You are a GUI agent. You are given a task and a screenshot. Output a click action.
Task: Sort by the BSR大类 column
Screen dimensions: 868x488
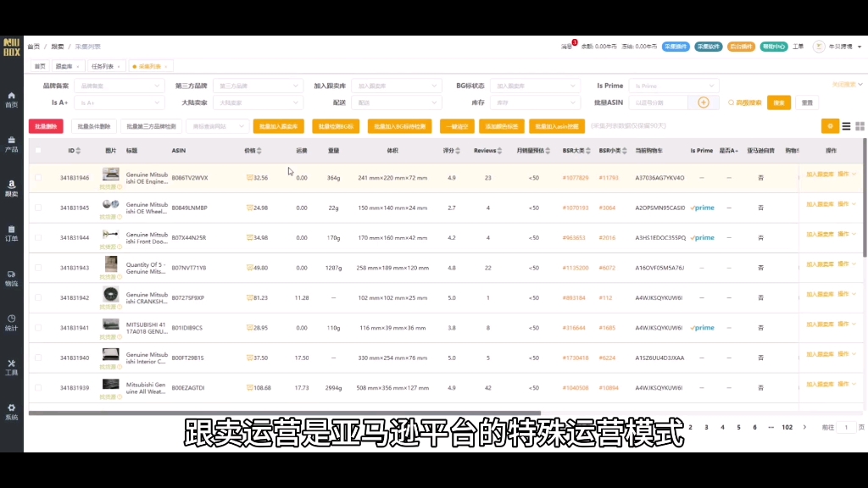[x=588, y=151]
